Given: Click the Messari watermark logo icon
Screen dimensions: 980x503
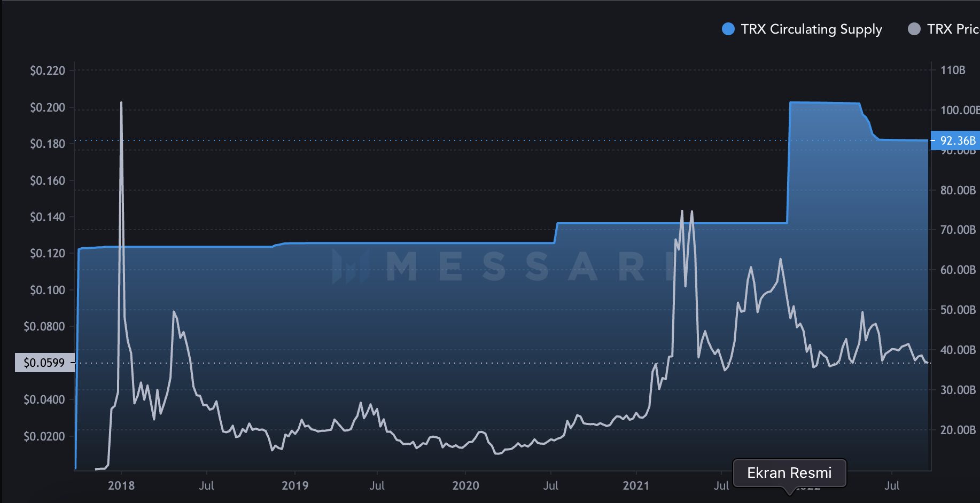Looking at the screenshot, I should 351,266.
